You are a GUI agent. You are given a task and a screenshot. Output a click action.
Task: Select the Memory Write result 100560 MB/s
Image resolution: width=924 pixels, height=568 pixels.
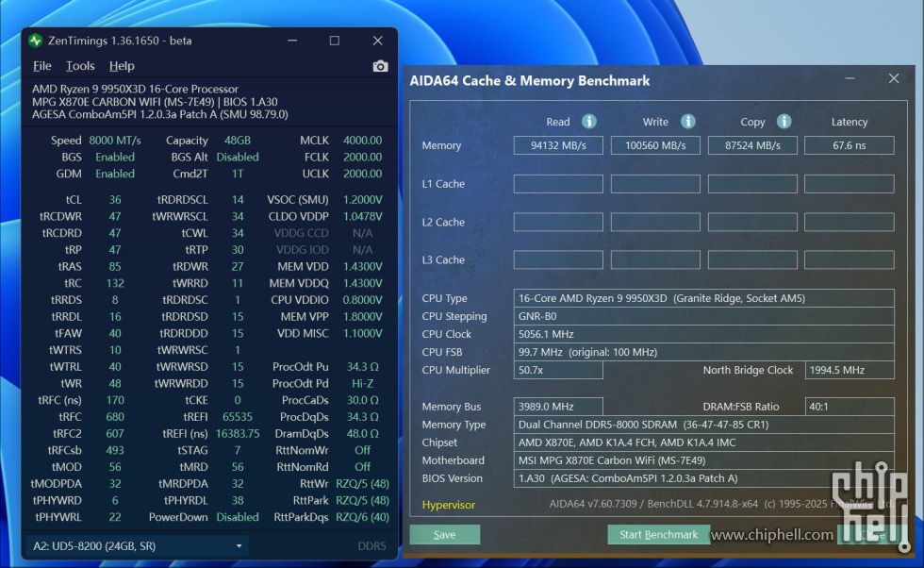pyautogui.click(x=655, y=145)
